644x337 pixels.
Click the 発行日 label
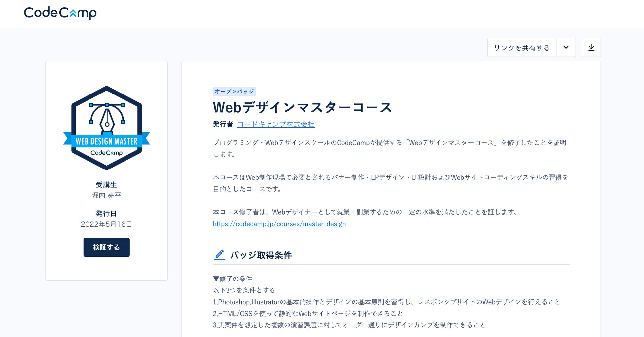pos(106,214)
